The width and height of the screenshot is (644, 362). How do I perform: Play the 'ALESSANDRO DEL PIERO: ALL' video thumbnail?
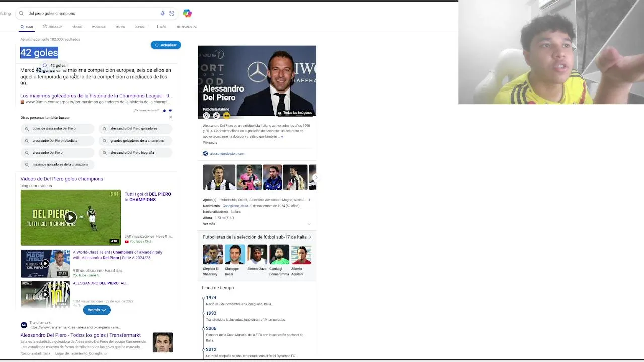(x=45, y=294)
